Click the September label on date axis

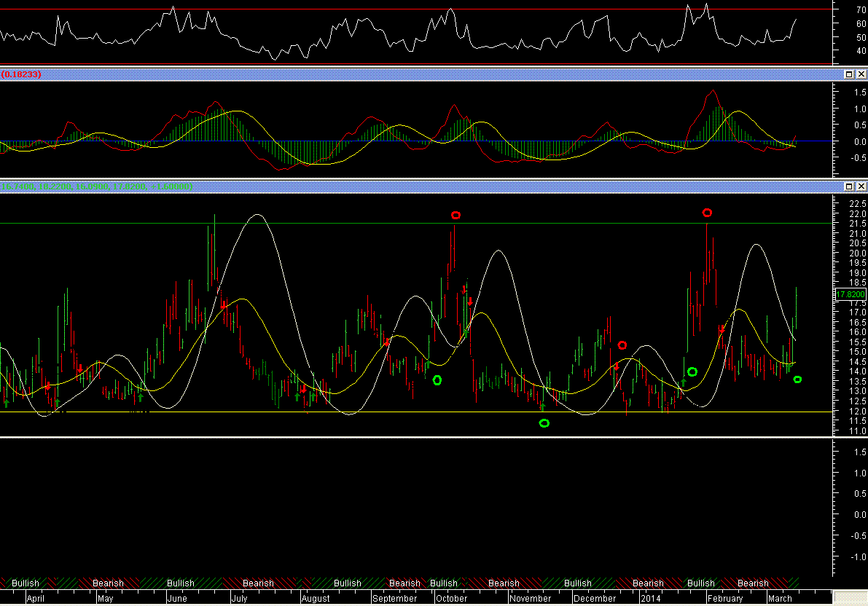[x=395, y=598]
